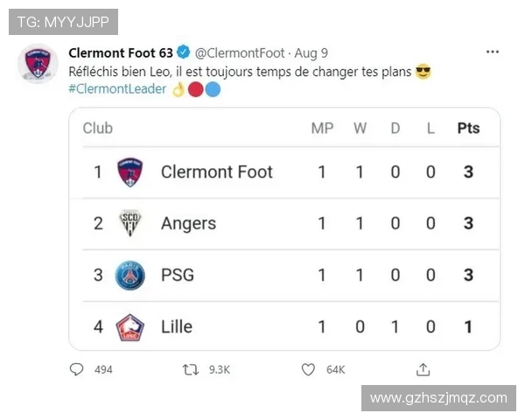Click the Clermont Foot 63 display name

tap(121, 53)
